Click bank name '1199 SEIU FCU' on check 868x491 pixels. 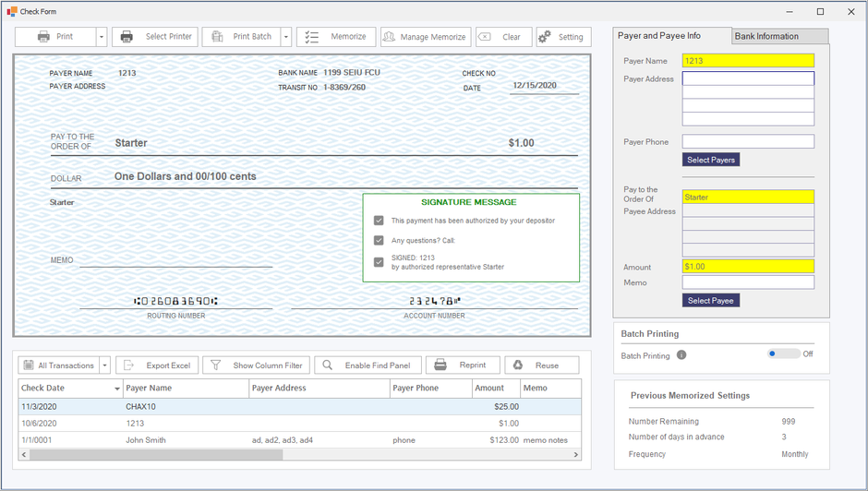point(352,73)
